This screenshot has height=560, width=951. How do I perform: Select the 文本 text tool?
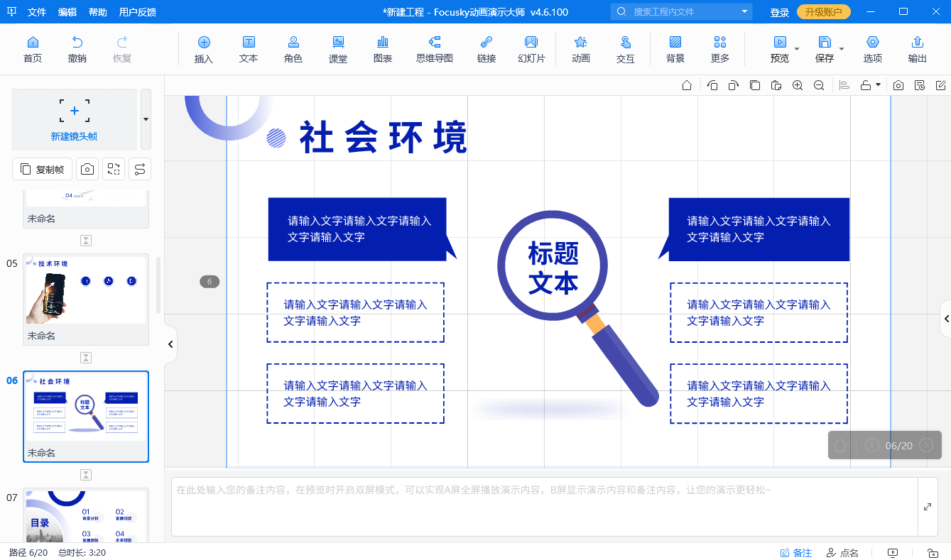tap(249, 49)
